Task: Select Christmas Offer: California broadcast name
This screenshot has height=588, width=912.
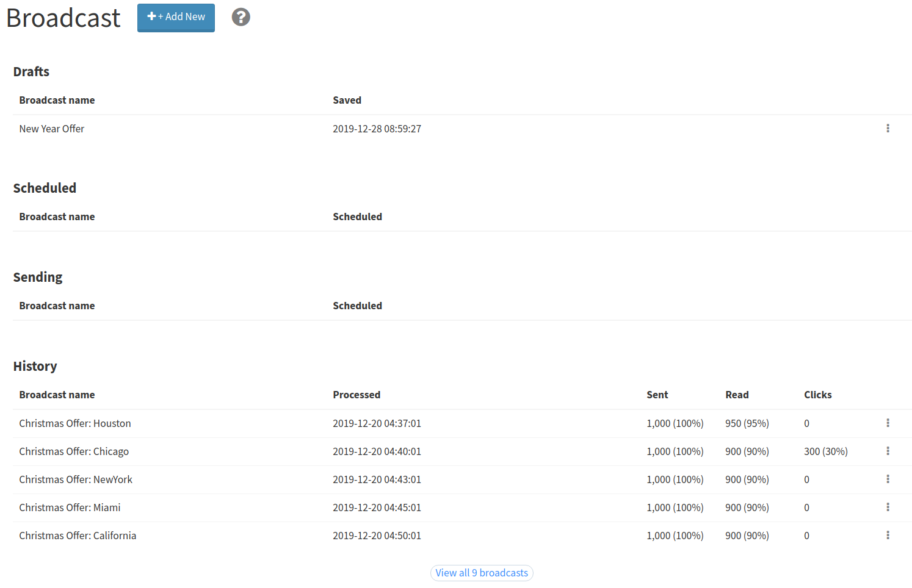Action: pos(78,536)
